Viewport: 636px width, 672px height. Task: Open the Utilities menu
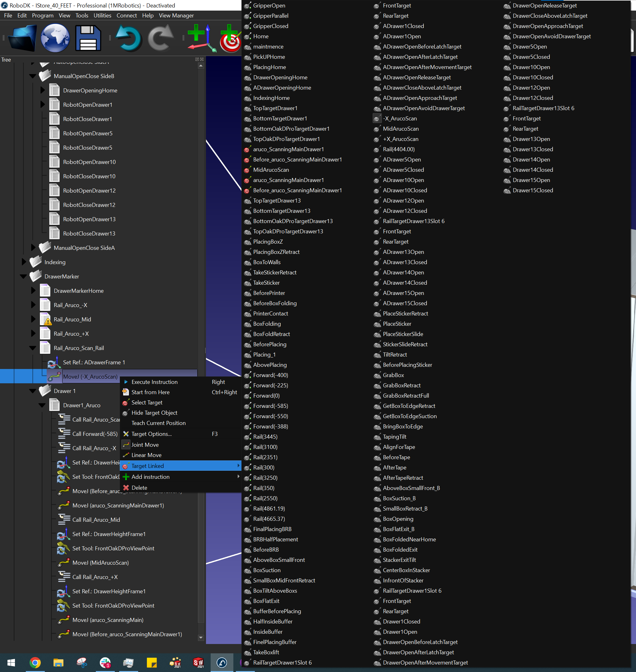(102, 16)
